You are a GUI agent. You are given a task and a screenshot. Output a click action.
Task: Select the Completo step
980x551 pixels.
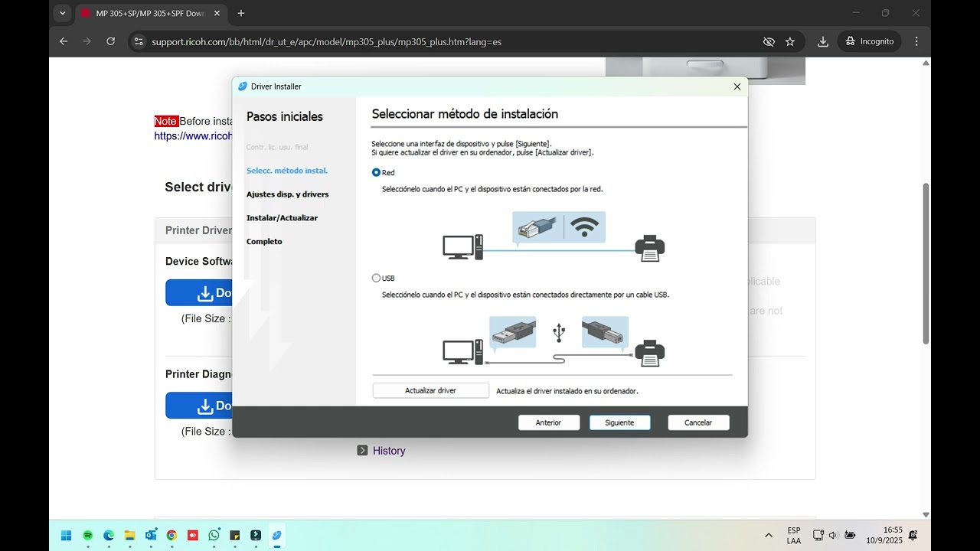click(x=264, y=242)
